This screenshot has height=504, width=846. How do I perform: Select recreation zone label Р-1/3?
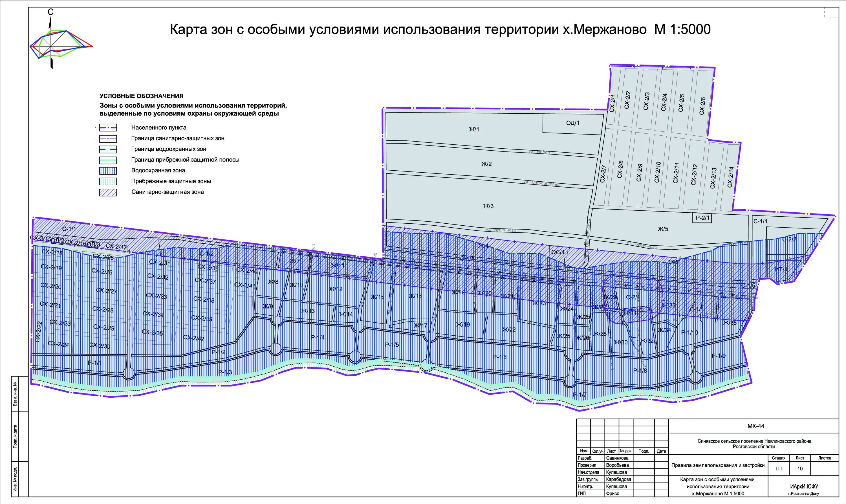225,372
